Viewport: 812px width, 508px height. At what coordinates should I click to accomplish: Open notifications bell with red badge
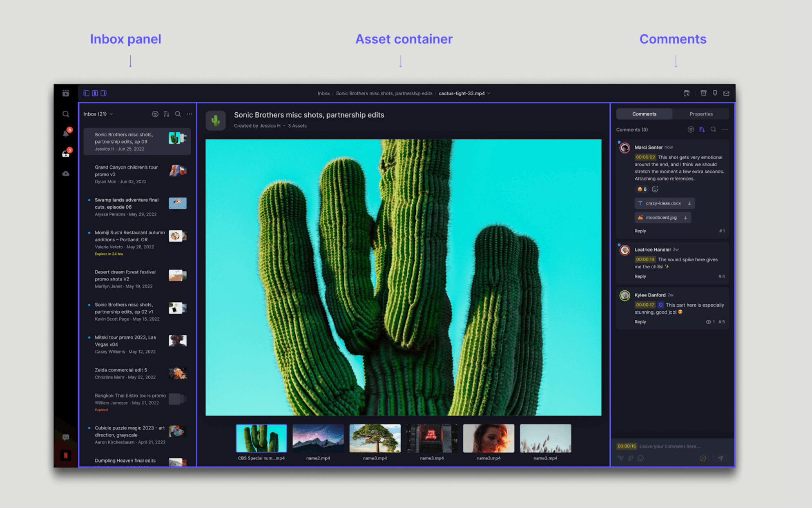point(66,134)
